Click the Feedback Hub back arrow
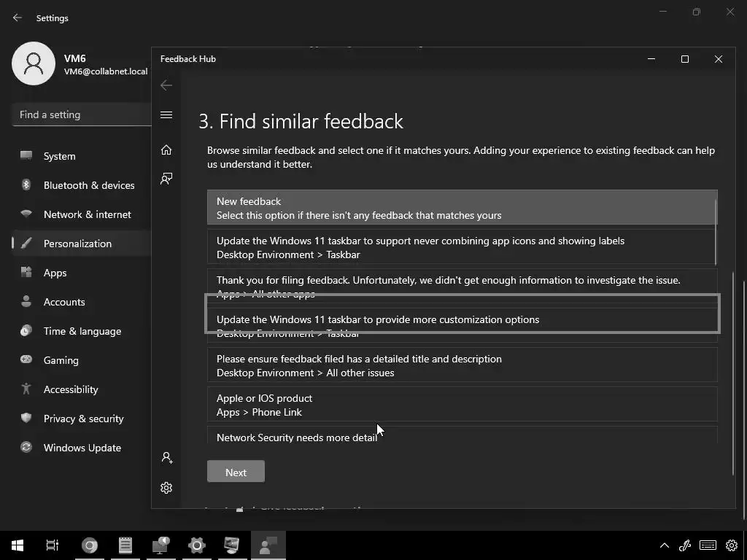The height and width of the screenshot is (560, 747). coord(166,85)
